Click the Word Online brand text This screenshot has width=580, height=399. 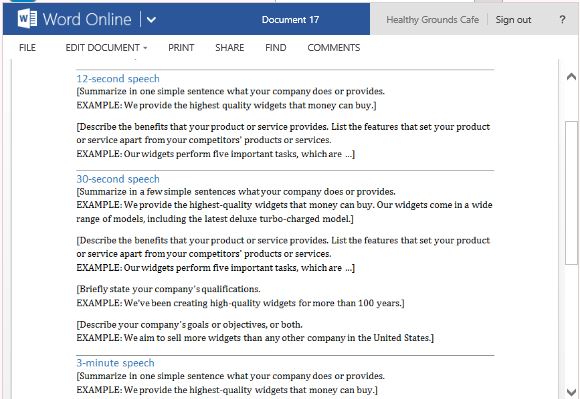(x=87, y=19)
